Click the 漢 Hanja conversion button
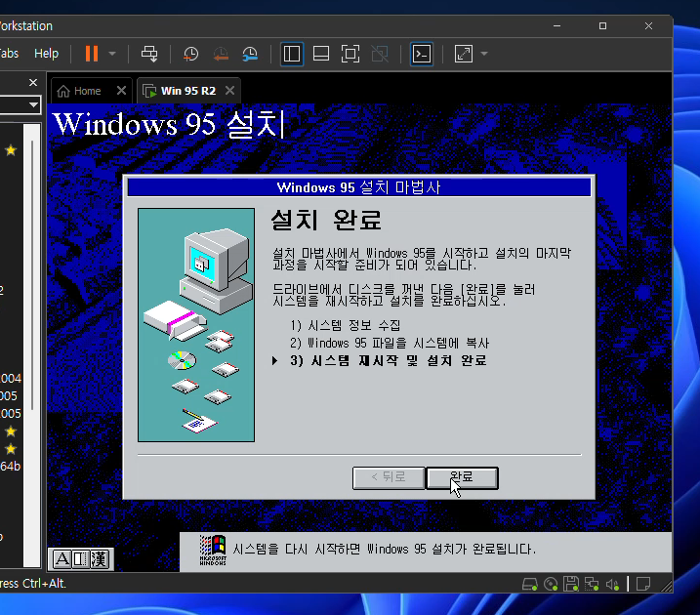The width and height of the screenshot is (700, 615). coord(100,558)
